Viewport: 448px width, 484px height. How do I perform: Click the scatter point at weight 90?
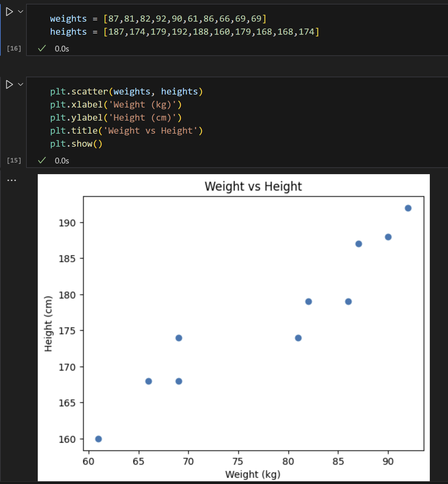pyautogui.click(x=388, y=237)
